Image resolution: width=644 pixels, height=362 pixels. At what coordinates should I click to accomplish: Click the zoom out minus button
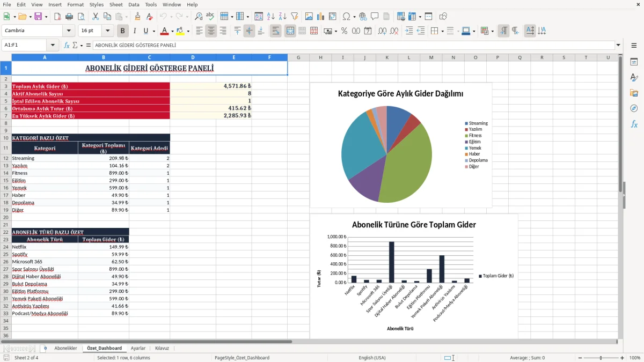click(x=580, y=358)
